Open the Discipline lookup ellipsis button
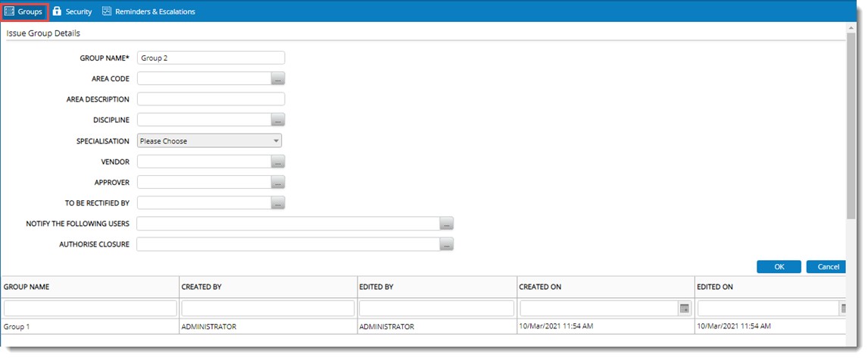 [x=278, y=120]
